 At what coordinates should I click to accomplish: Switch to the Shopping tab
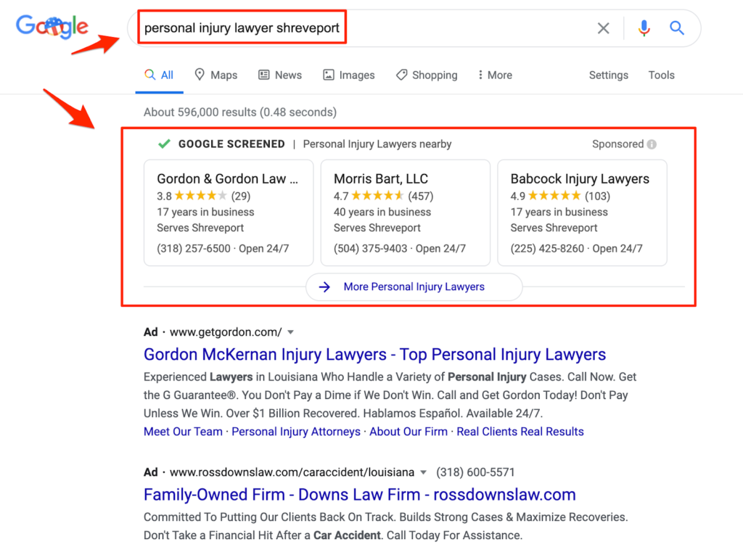click(427, 75)
